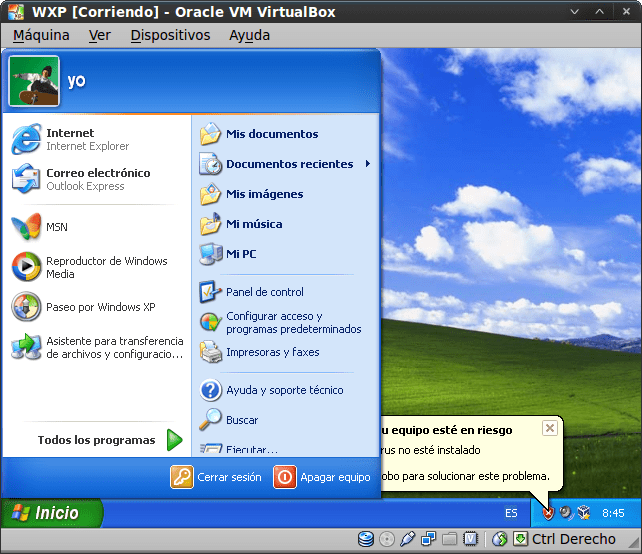The image size is (642, 554).
Task: Open Panel de control
Action: [x=264, y=292]
